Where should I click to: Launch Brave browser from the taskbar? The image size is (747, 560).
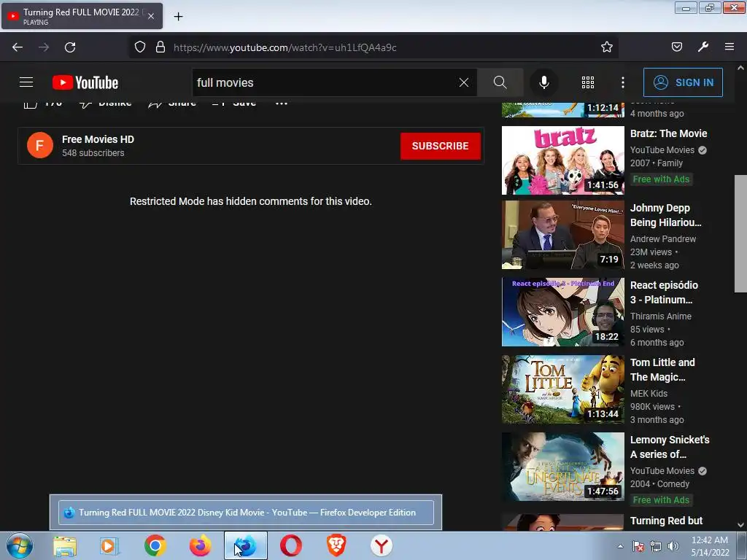coord(336,546)
